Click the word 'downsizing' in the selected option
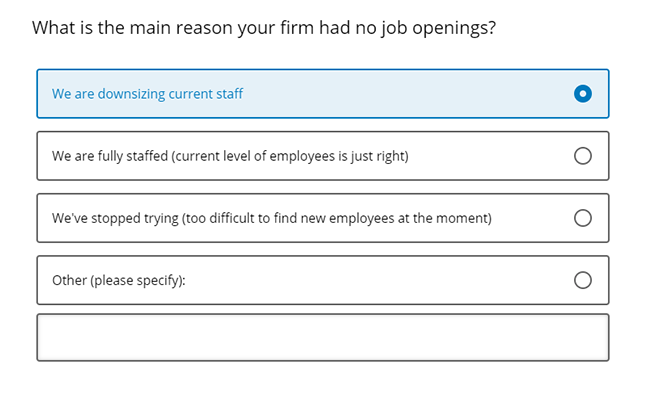 coord(131,94)
